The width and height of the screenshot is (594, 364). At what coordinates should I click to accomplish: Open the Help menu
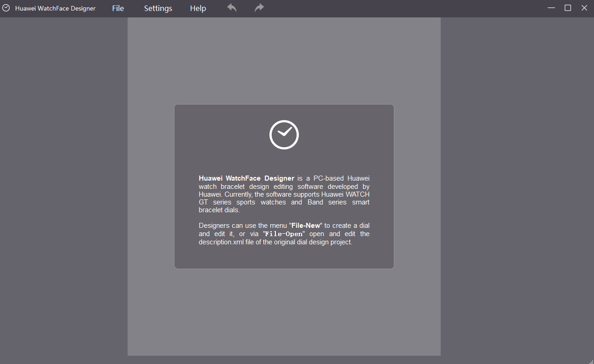pyautogui.click(x=198, y=8)
